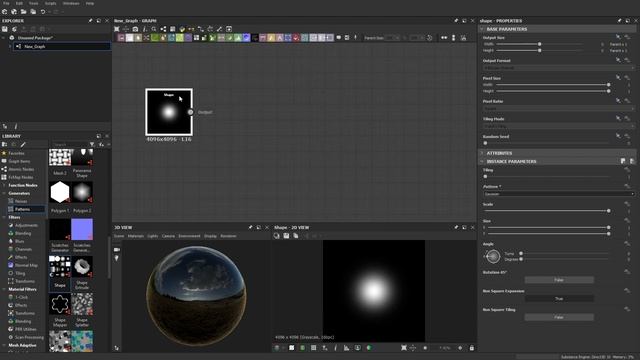Toggle Non Square Tiling False button
This screenshot has width=640, height=360.
pyautogui.click(x=559, y=317)
